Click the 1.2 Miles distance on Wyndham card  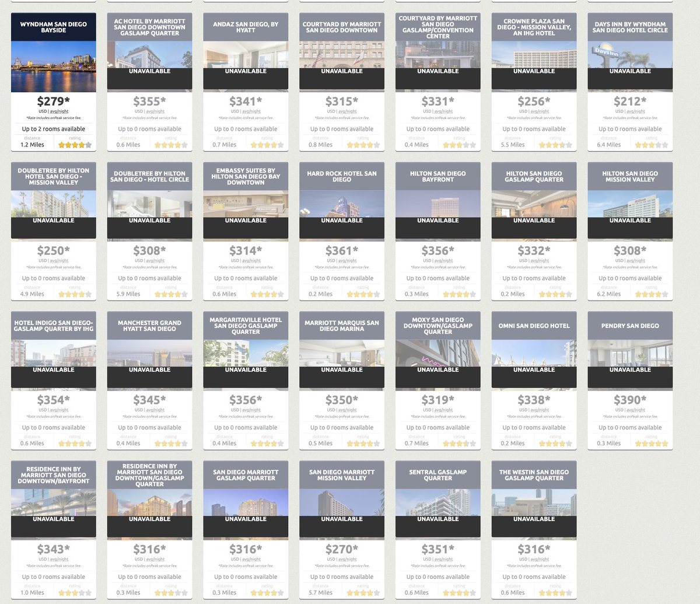coord(33,145)
